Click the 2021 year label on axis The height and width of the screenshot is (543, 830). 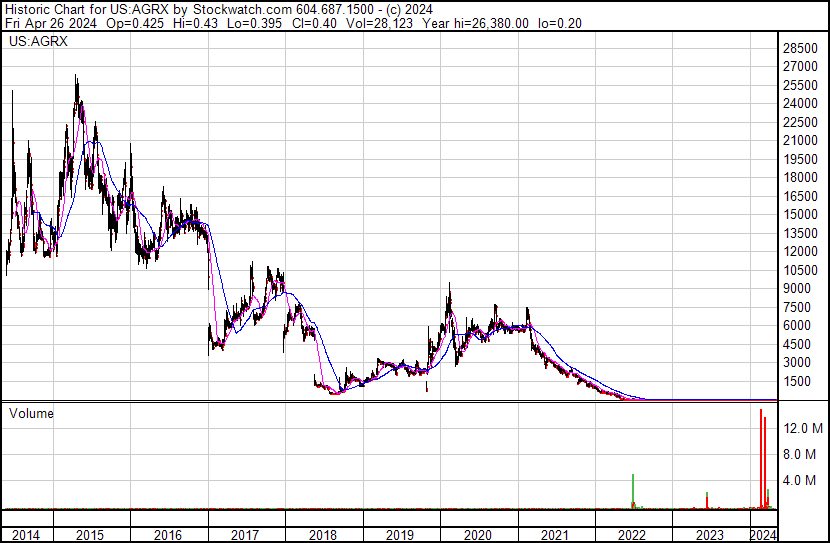coord(555,535)
